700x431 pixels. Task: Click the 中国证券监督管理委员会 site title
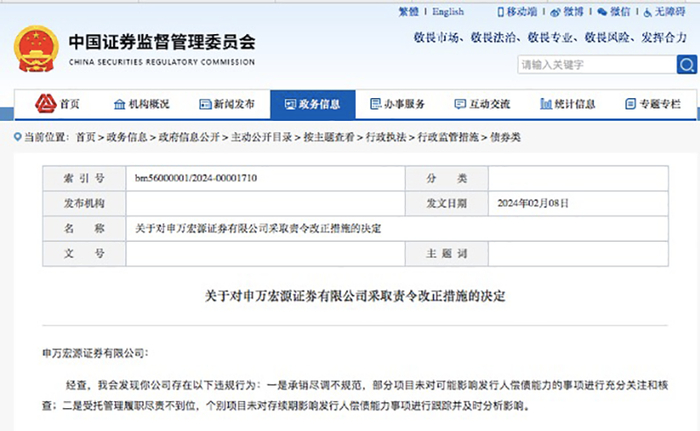[162, 42]
